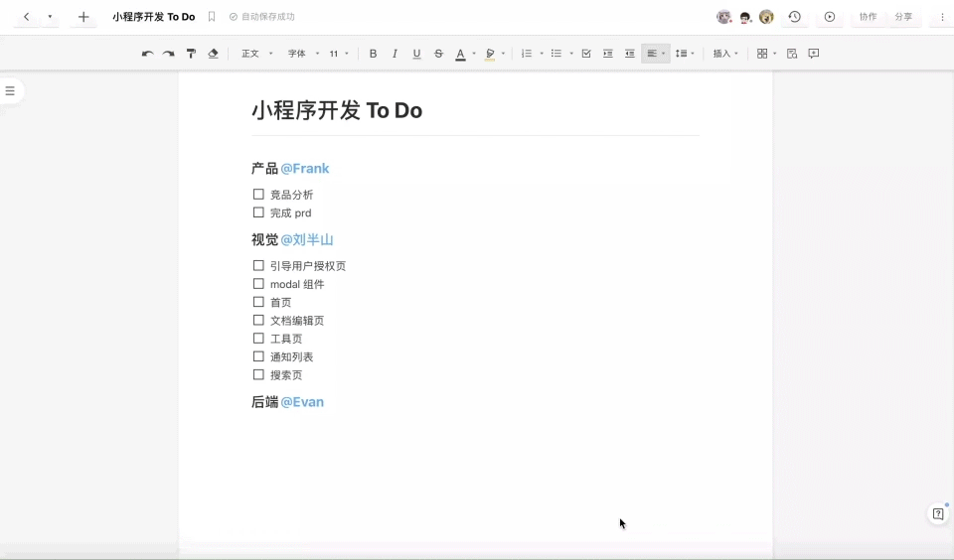The height and width of the screenshot is (560, 954).
Task: Expand the highlight color arrow
Action: (503, 54)
